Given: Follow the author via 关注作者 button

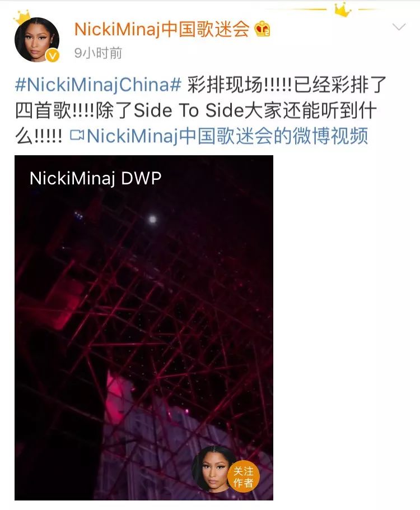Looking at the screenshot, I should [x=243, y=476].
